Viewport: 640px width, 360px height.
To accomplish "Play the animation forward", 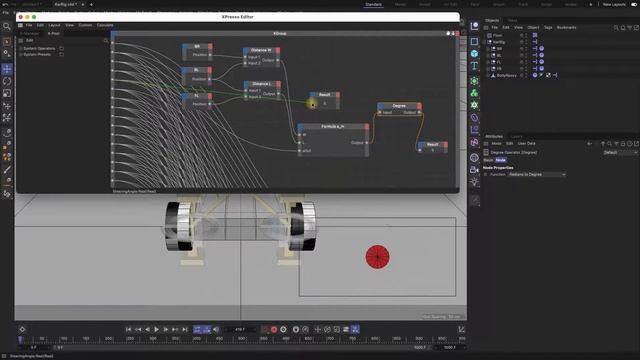I will pyautogui.click(x=156, y=329).
